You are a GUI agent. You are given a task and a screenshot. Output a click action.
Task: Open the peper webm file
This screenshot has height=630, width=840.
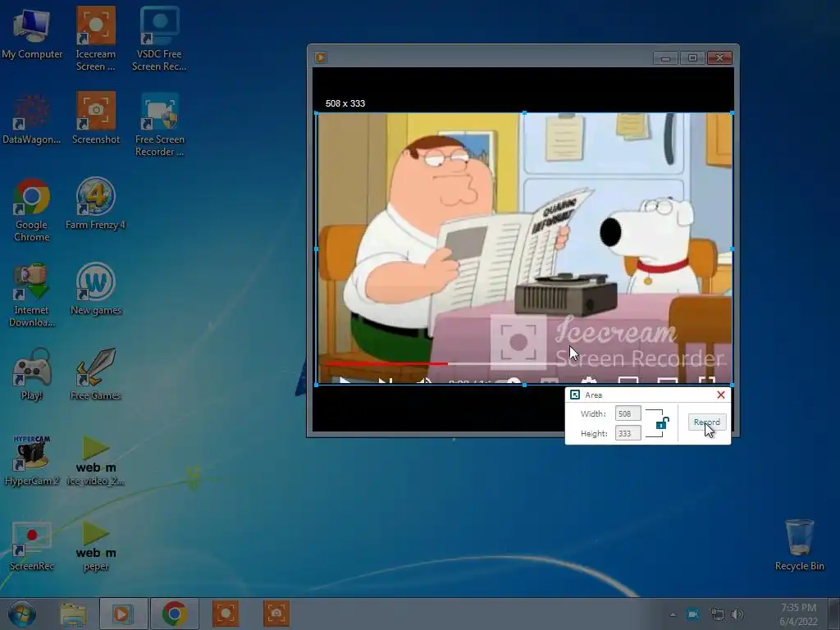pos(96,546)
